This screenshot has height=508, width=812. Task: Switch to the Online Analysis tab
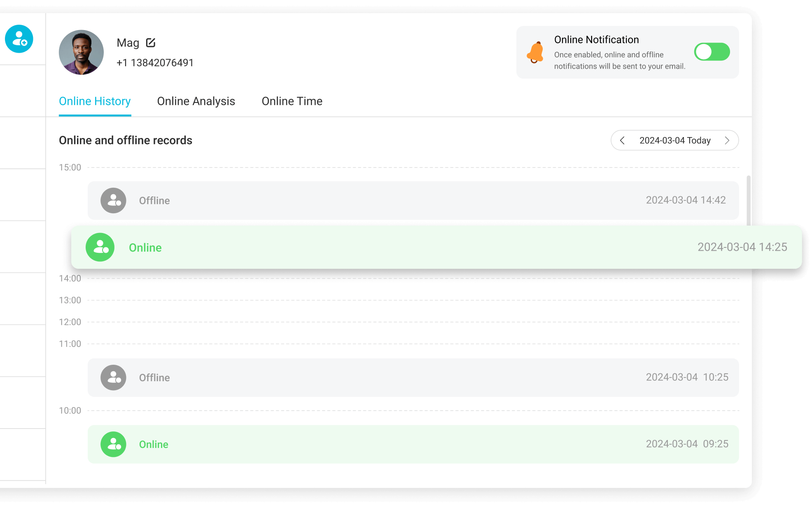196,101
